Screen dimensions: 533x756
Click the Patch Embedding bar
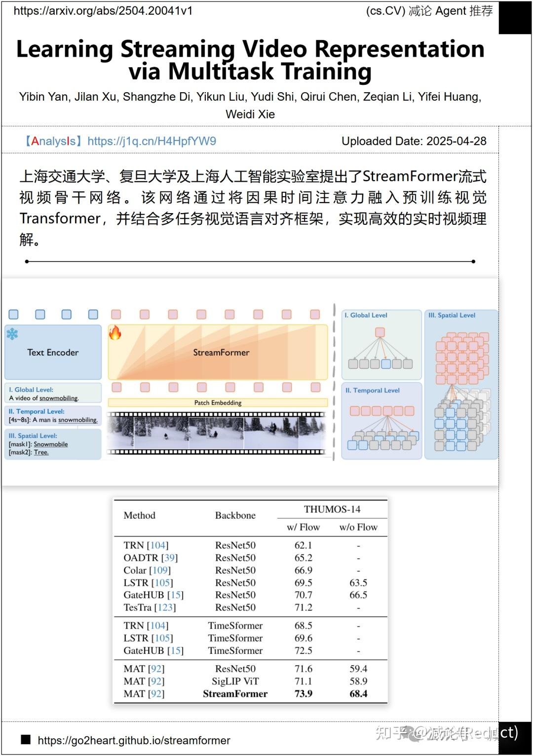(219, 402)
